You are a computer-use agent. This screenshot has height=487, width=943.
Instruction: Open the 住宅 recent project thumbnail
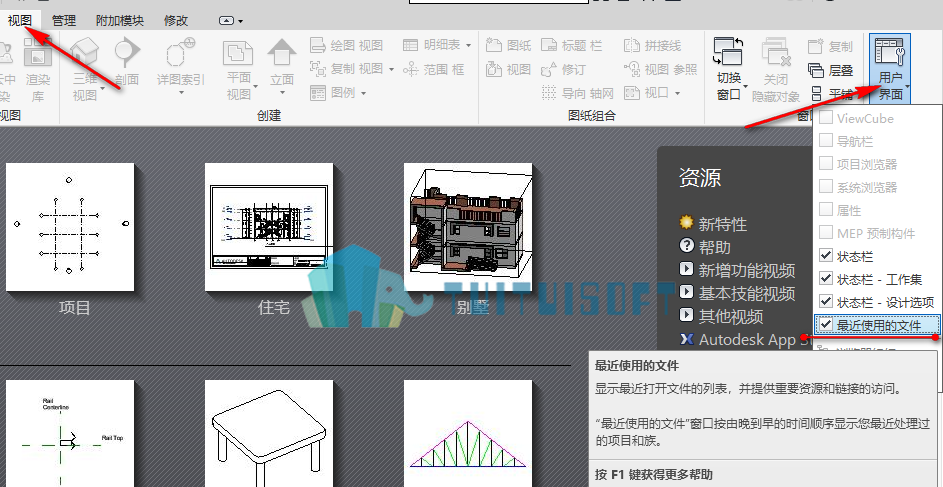[x=269, y=227]
